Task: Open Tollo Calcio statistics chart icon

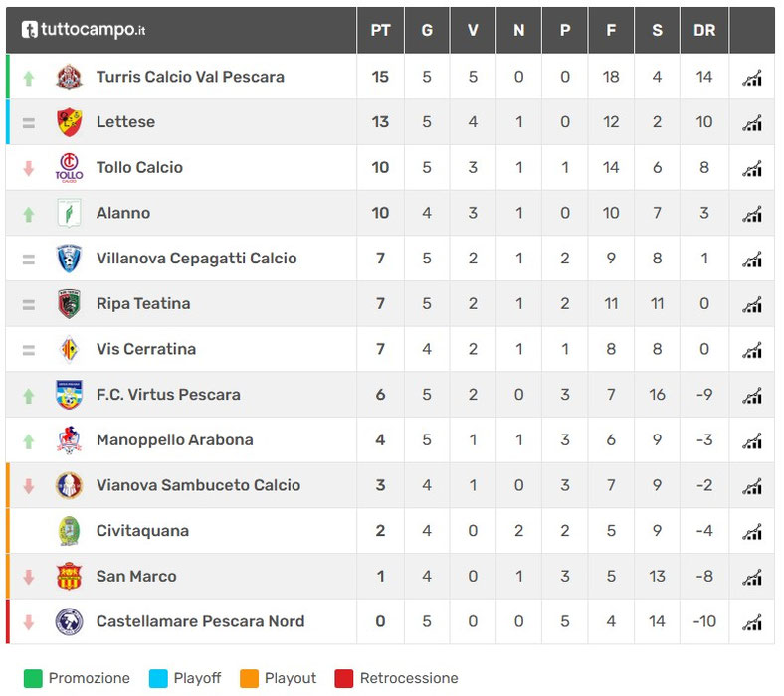Action: [x=752, y=168]
